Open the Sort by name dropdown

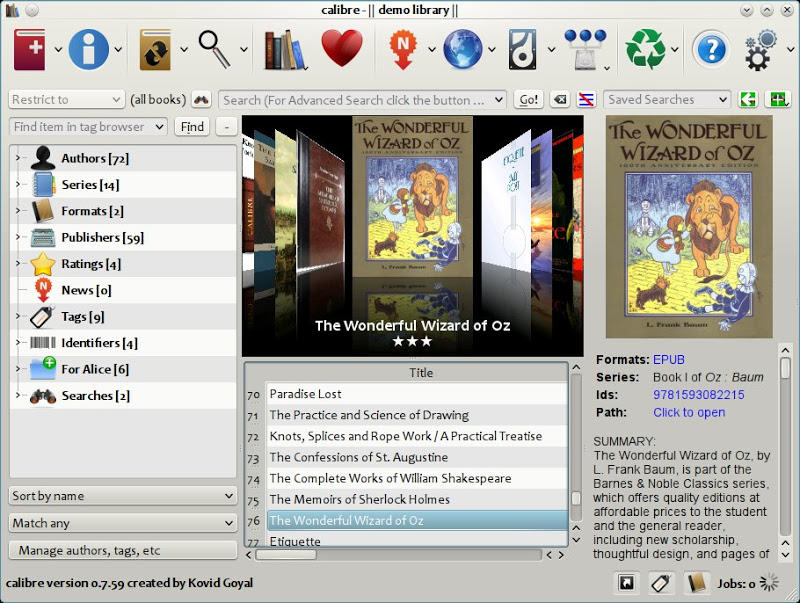pos(122,495)
